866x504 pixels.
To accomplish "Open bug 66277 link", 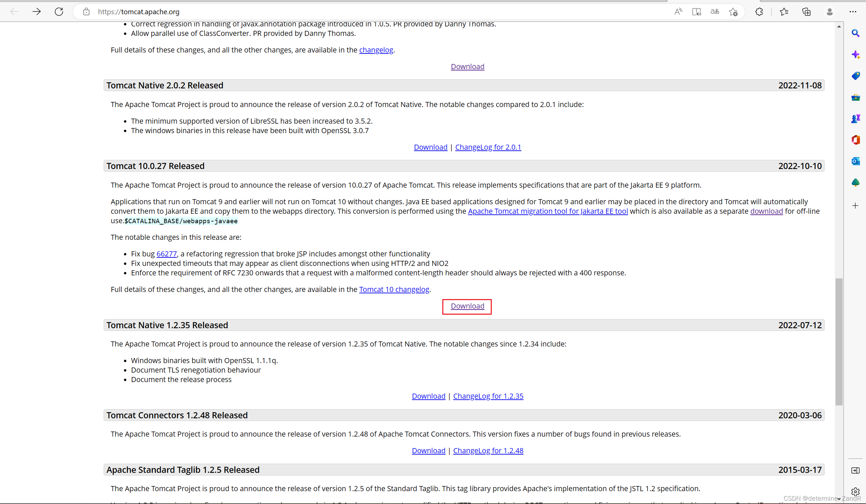I will [167, 254].
